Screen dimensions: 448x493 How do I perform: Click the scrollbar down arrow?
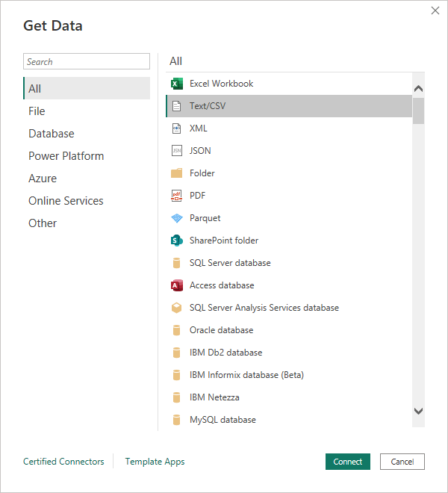coord(418,411)
